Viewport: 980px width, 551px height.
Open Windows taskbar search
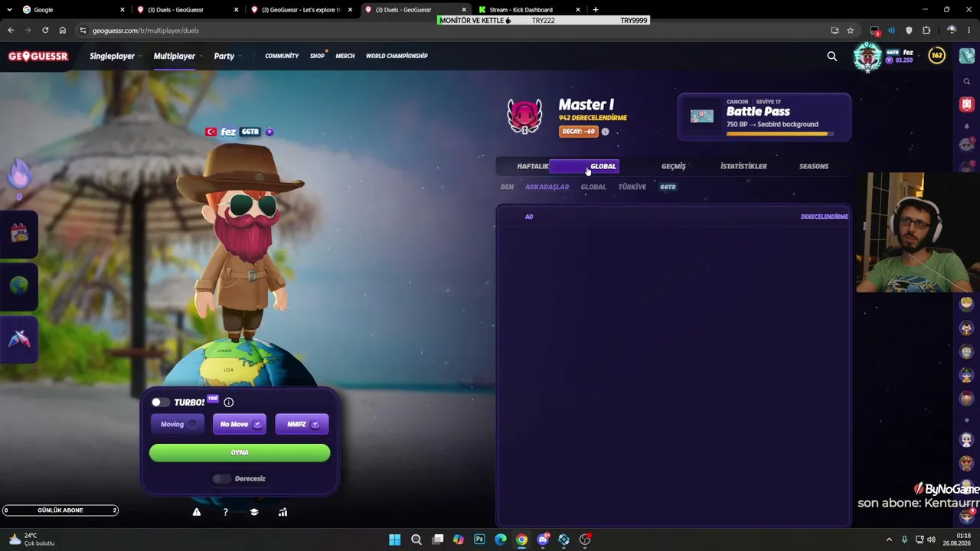tap(416, 540)
